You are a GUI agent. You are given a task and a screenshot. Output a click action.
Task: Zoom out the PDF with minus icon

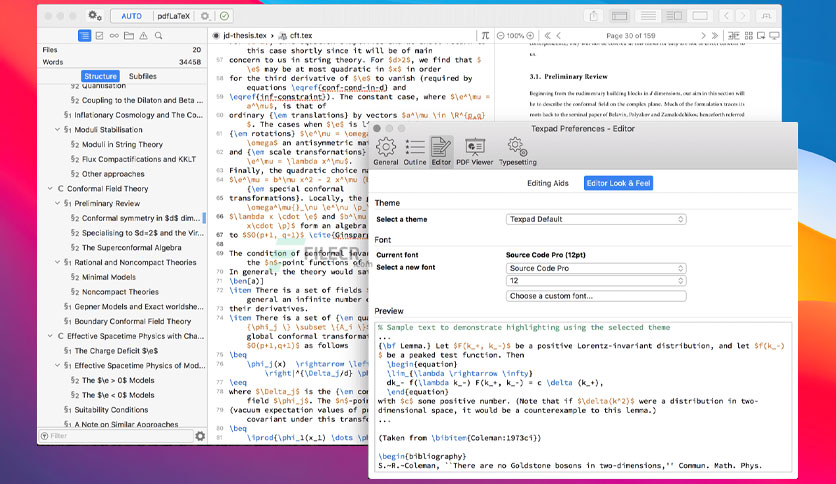coord(501,36)
